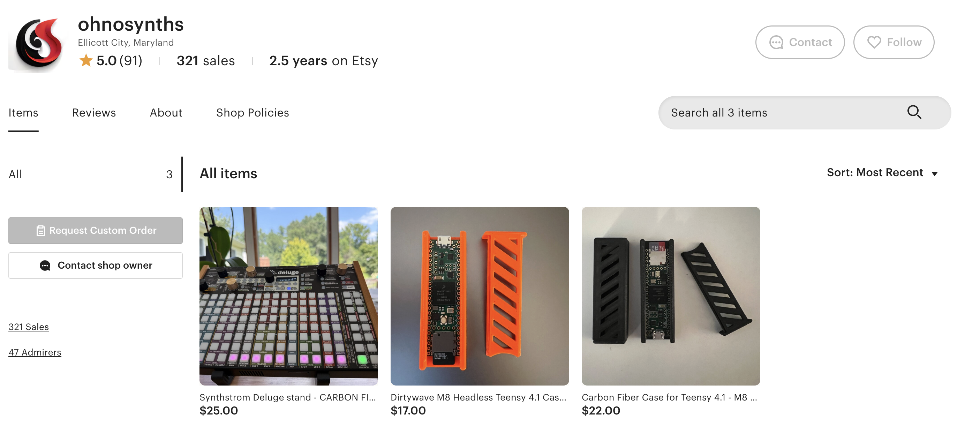This screenshot has width=980, height=441.
Task: Click the speech bubble icon on Contact shop owner
Action: click(45, 265)
